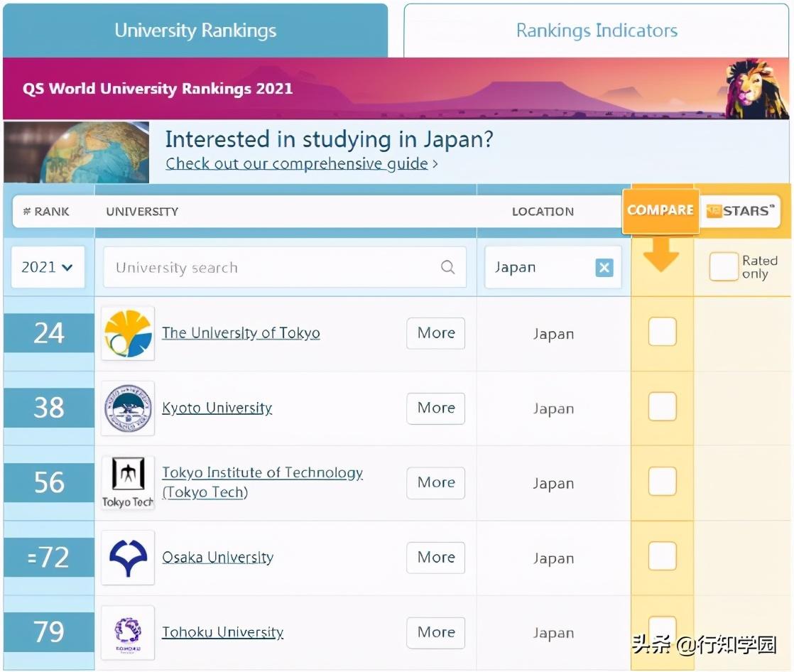Enable the Rated only checkbox
This screenshot has height=672, width=794.
tap(723, 267)
